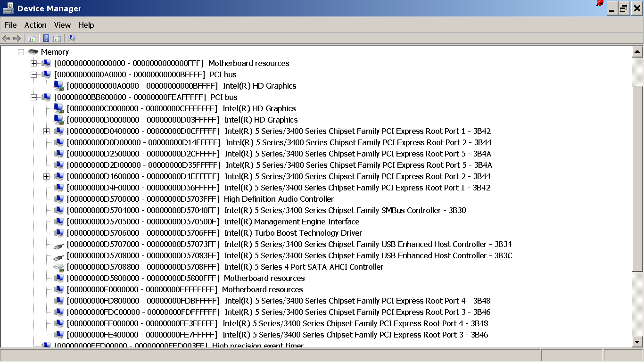Viewport: 644px width, 362px height.
Task: Click the icon for the SMBus Controller - 3B30
Action: click(59, 210)
